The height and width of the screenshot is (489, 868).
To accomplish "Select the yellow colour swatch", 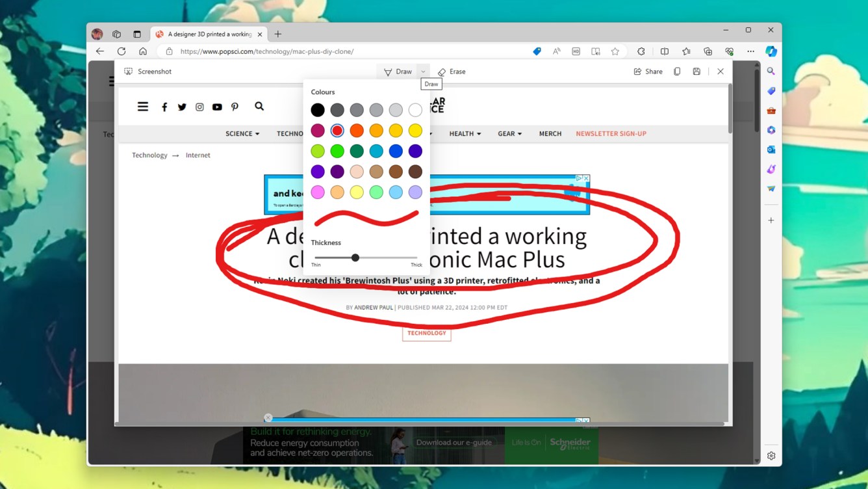I will (x=415, y=131).
